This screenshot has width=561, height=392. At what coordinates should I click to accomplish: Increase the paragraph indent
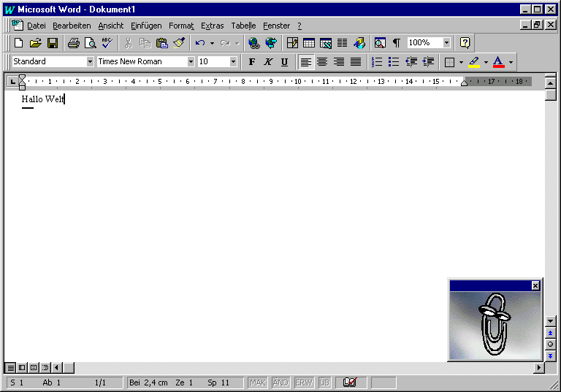point(428,61)
